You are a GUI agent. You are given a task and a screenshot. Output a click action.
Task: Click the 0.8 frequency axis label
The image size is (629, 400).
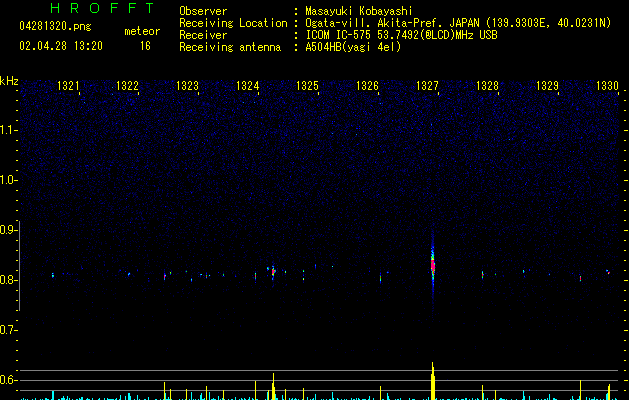coord(8,280)
